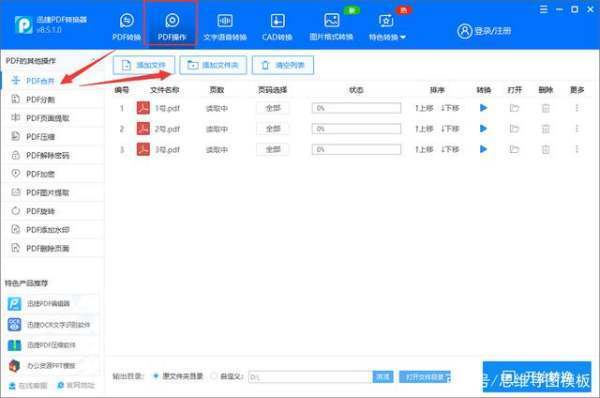Screen dimensions: 600x398
Task: Open the PDF转换 tab icon
Action: pos(127,21)
